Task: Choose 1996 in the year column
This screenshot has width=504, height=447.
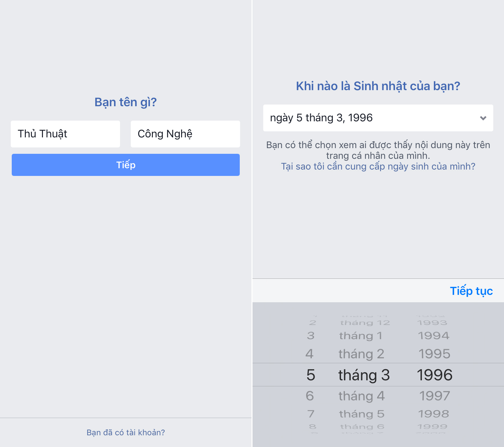Action: (x=434, y=375)
